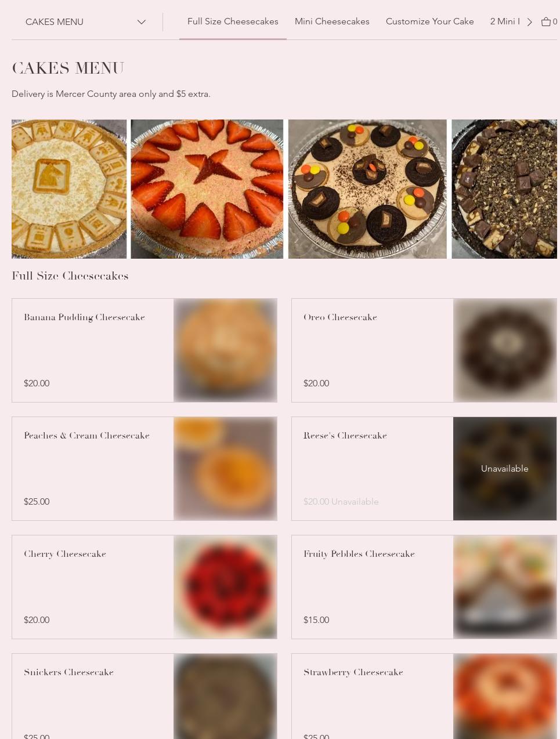Expand the CAKES MENU dropdown chevron
Viewport: 560px width, 739px height.
(x=141, y=22)
